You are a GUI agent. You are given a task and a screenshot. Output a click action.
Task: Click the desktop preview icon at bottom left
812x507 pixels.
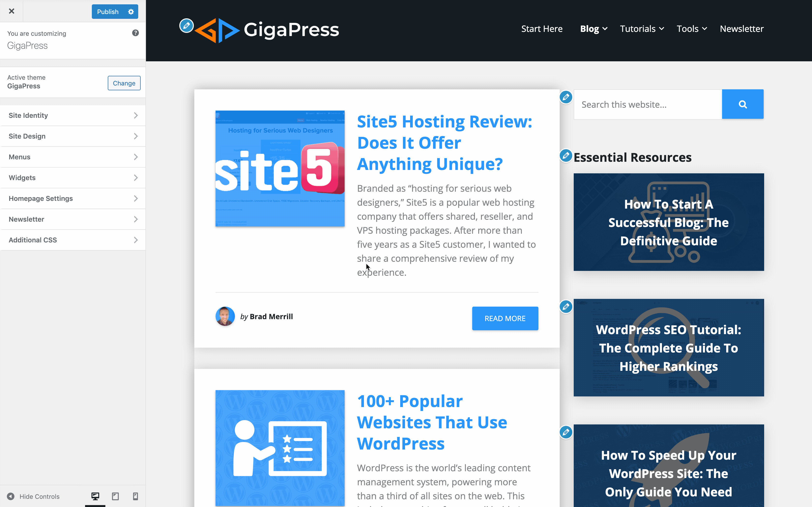click(95, 496)
